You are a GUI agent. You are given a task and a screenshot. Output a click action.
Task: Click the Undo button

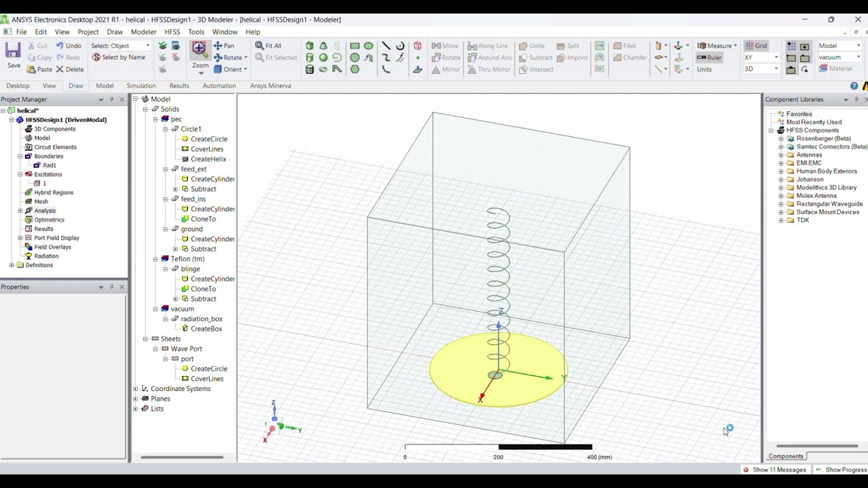68,45
